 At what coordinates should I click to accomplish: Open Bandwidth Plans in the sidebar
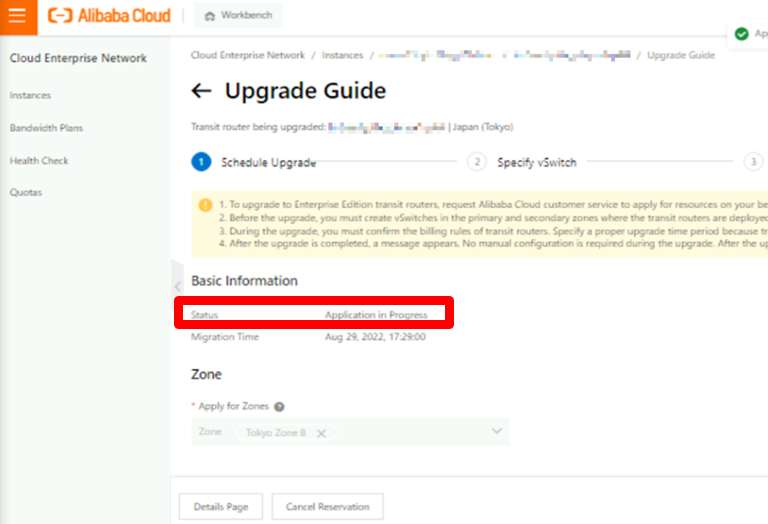(47, 128)
